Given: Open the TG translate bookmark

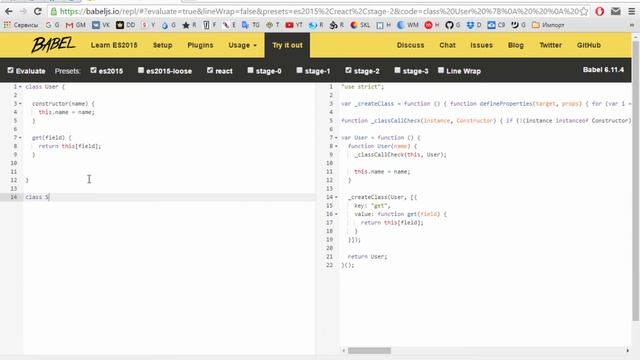Looking at the screenshot, I should tap(250, 25).
